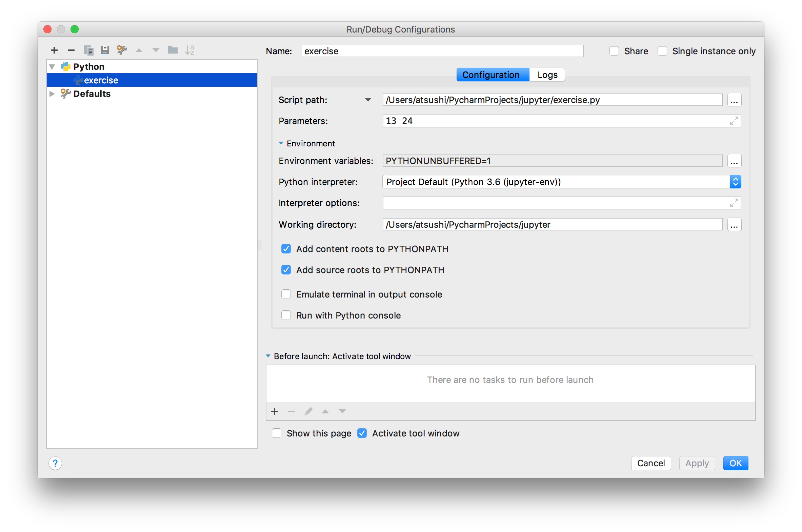
Task: Enable Emulate terminal in output console
Action: pyautogui.click(x=286, y=294)
